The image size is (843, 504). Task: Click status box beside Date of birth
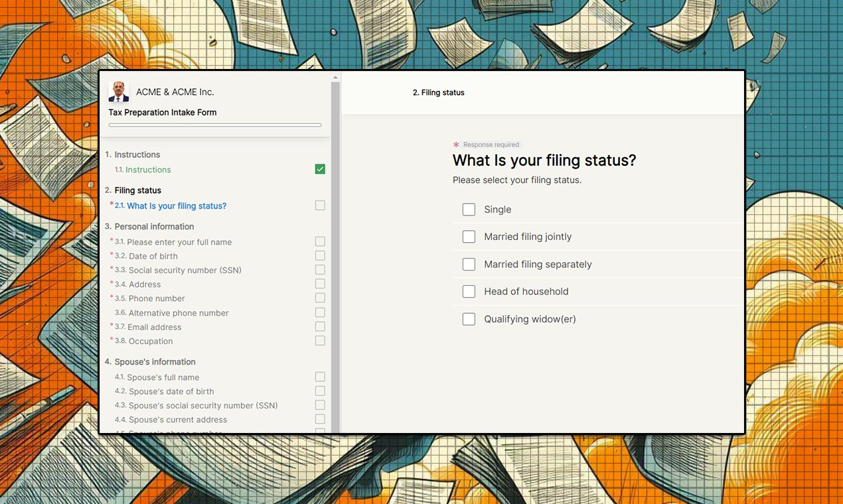[320, 255]
